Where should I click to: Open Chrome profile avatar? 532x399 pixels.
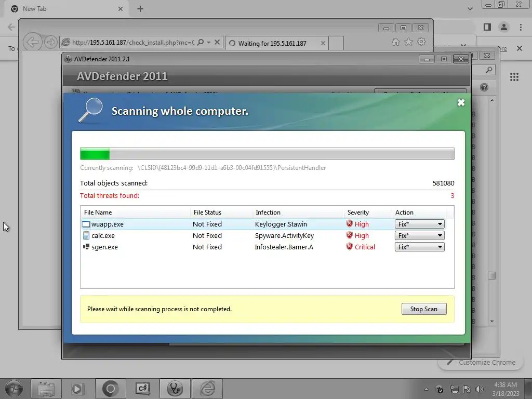504,27
